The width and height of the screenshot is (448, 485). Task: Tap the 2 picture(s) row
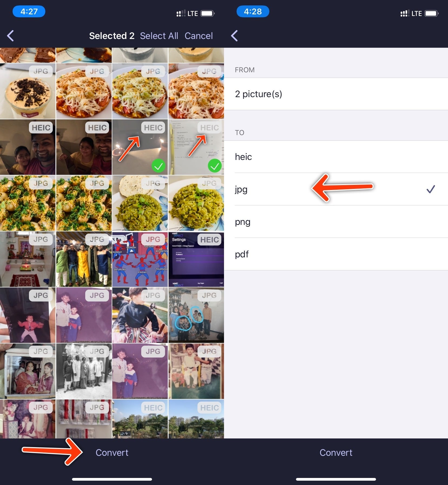pos(335,94)
